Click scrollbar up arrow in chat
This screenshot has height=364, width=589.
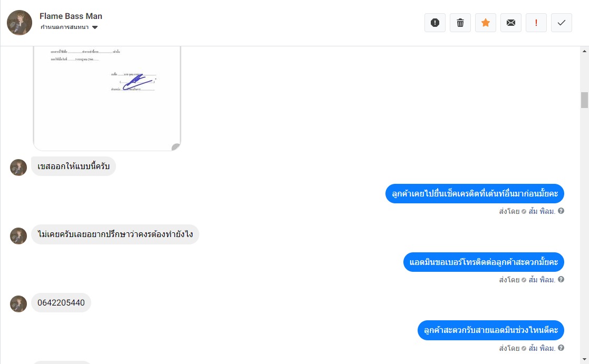pyautogui.click(x=584, y=51)
